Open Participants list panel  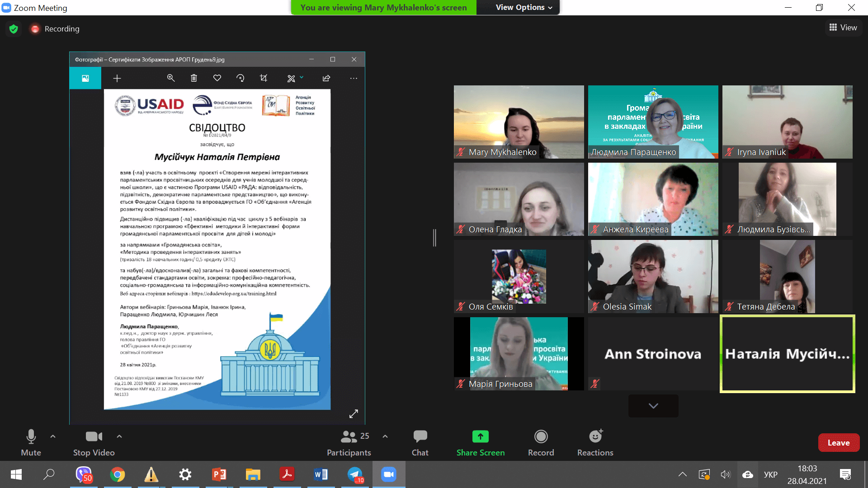tap(349, 442)
